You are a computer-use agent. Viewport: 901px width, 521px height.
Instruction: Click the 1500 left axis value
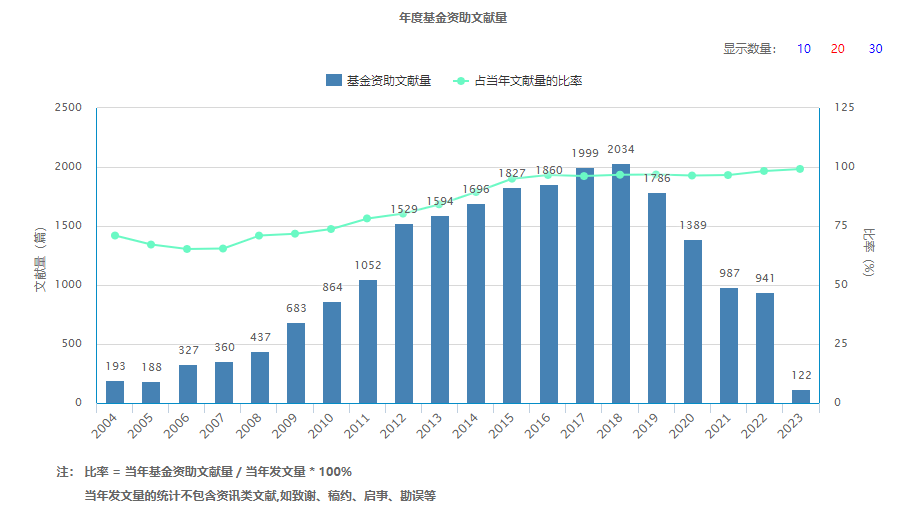[68, 226]
